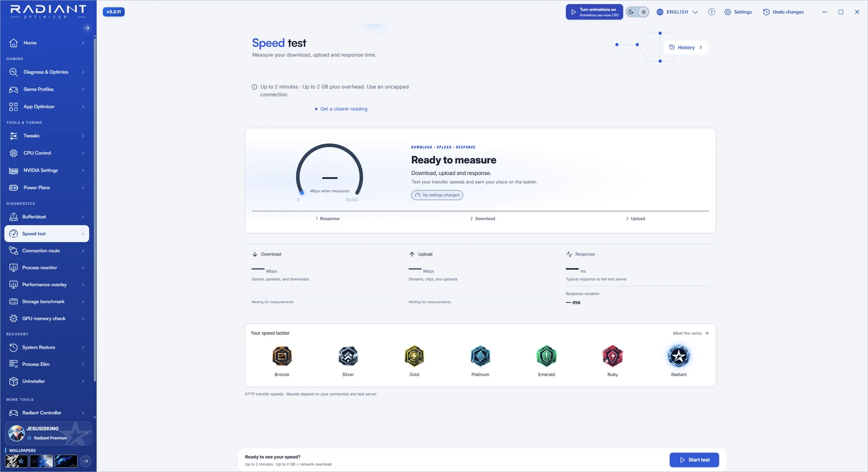The image size is (868, 472).
Task: Switch to dark mode moon toggle
Action: (631, 12)
